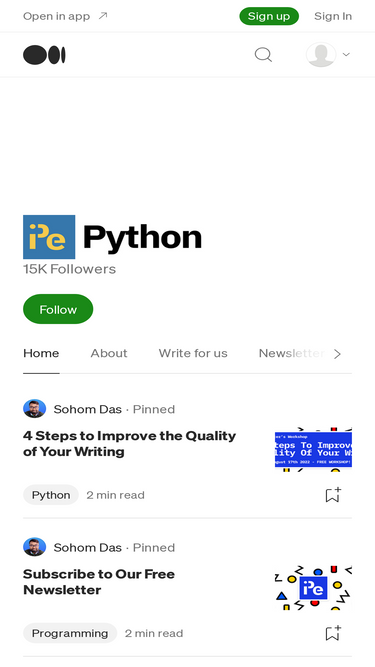Click Sohom Das avatar on first post
This screenshot has height=667, width=375.
coord(34,409)
